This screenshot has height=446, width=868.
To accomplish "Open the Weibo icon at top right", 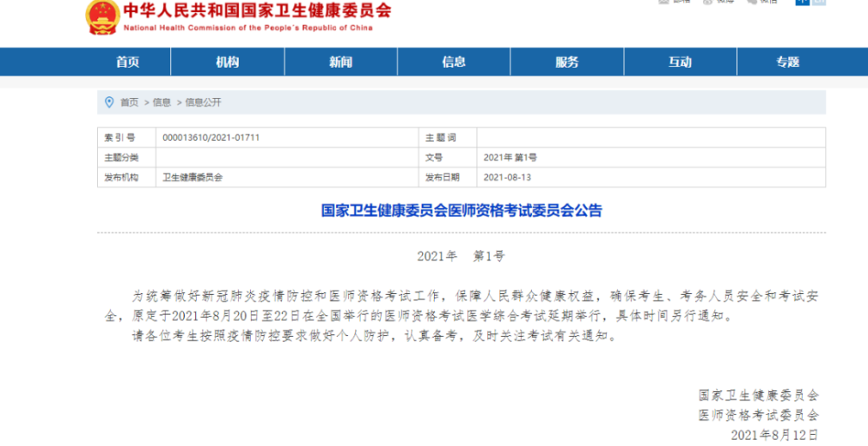I will click(x=707, y=2).
